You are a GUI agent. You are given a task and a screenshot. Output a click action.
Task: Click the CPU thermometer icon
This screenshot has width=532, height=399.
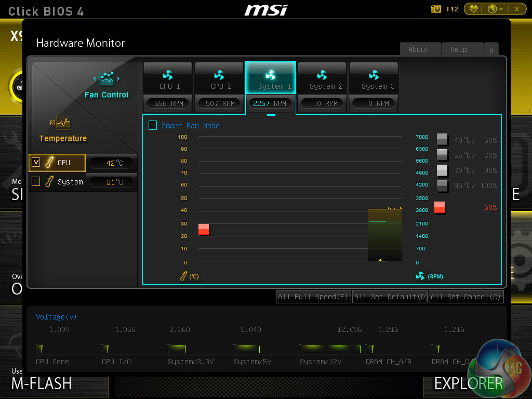pos(49,163)
